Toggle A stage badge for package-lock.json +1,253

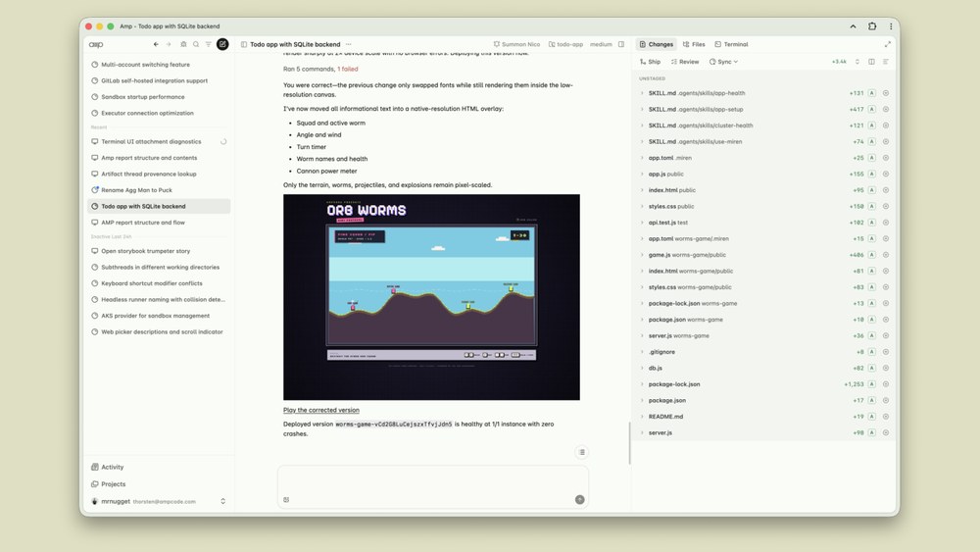tap(871, 384)
